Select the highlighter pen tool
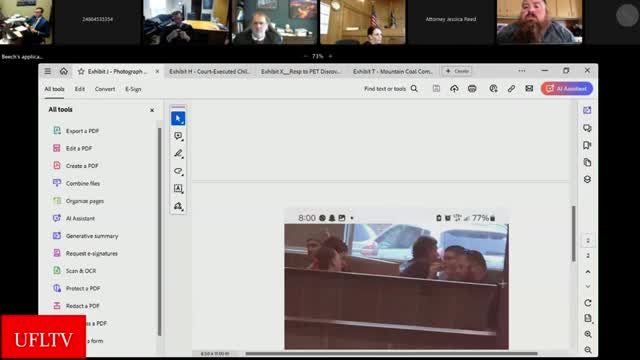Viewport: 640px width, 360px height. [x=178, y=153]
